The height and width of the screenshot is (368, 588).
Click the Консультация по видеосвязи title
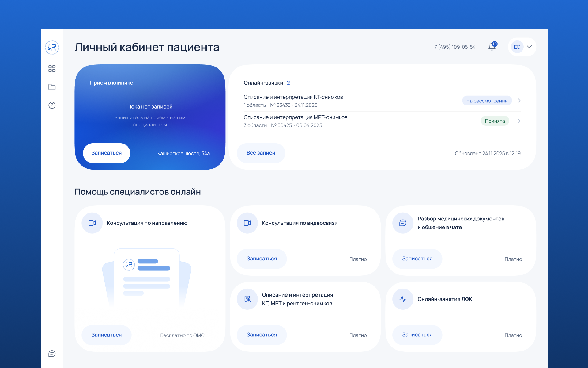tap(300, 223)
